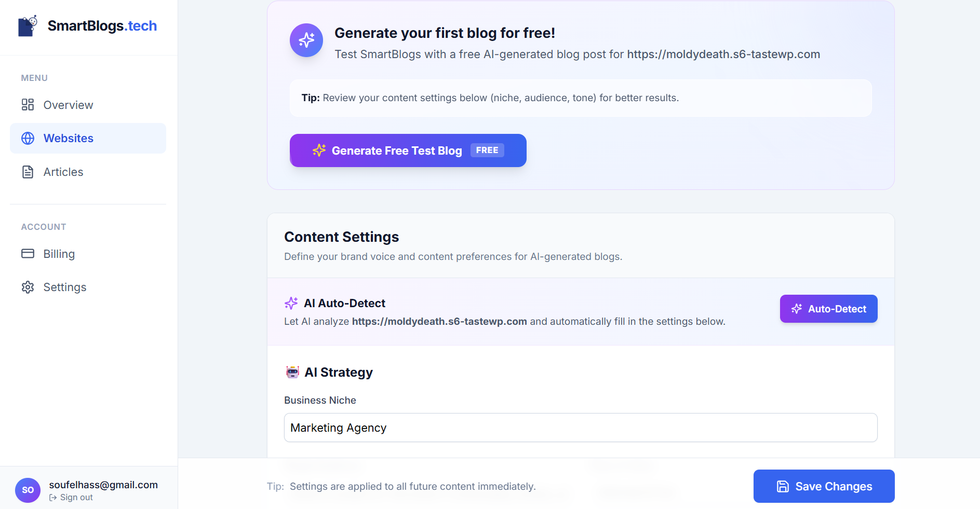The height and width of the screenshot is (509, 980).
Task: Click the Articles document icon
Action: click(28, 172)
